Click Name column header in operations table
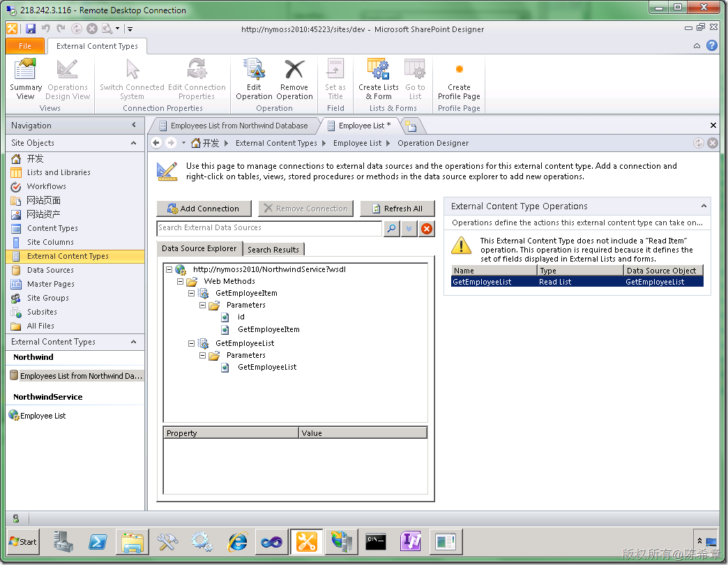This screenshot has width=728, height=565. pyautogui.click(x=494, y=270)
